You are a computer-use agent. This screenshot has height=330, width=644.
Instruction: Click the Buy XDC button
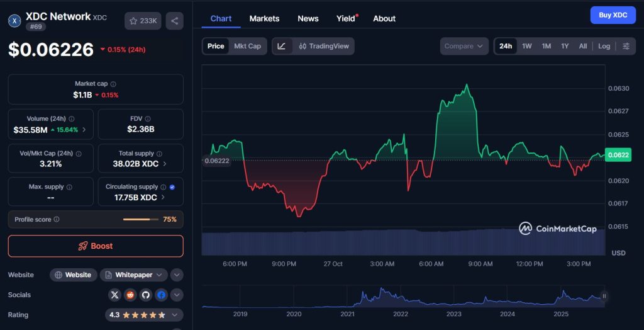(x=613, y=15)
